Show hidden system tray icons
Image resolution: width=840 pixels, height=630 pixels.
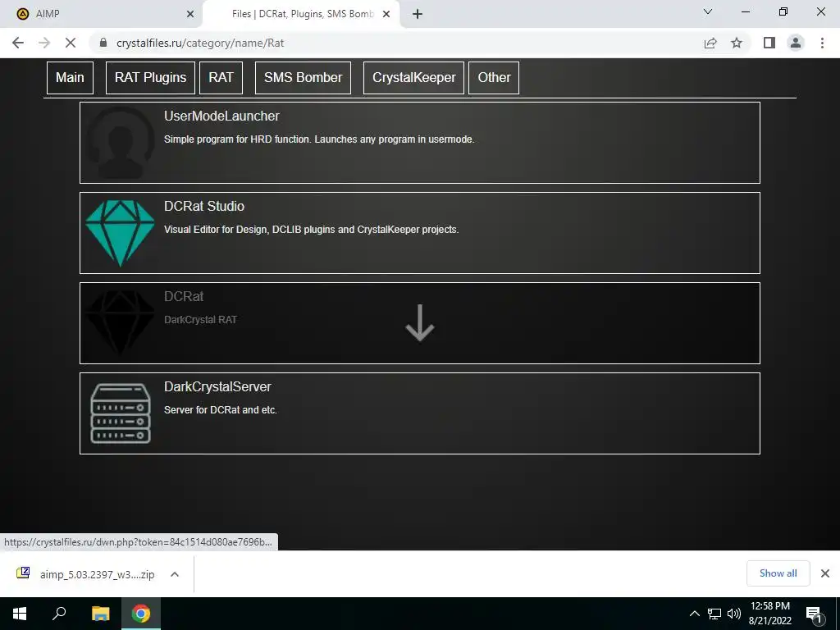pos(694,614)
